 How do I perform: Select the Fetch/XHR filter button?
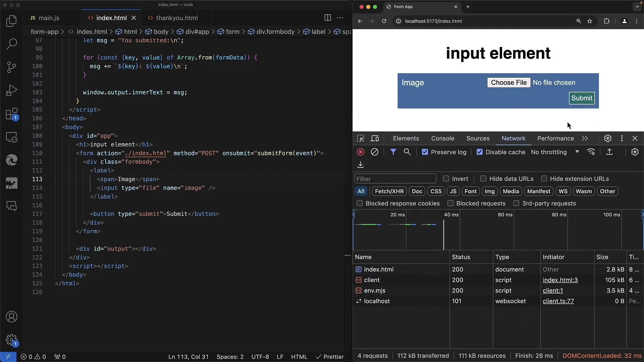(389, 191)
